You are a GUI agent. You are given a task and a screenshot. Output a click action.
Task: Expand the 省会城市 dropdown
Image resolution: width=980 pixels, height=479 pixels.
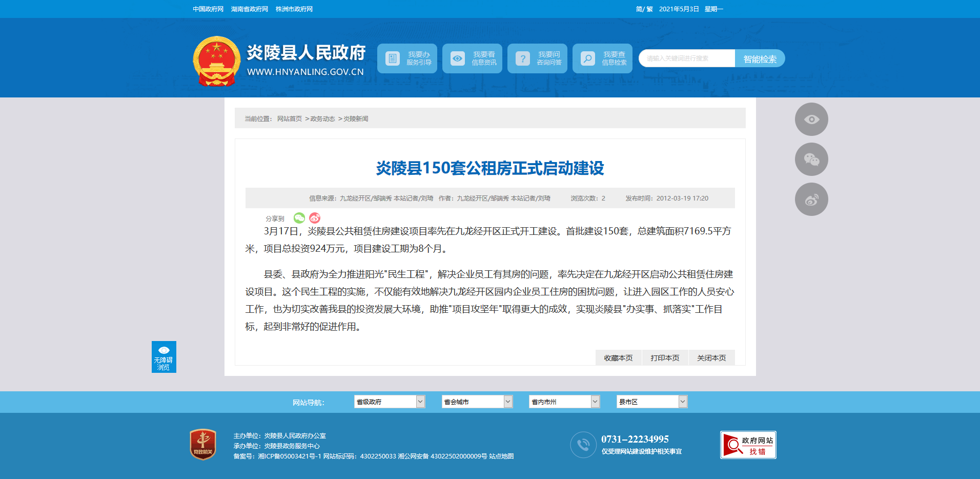477,402
